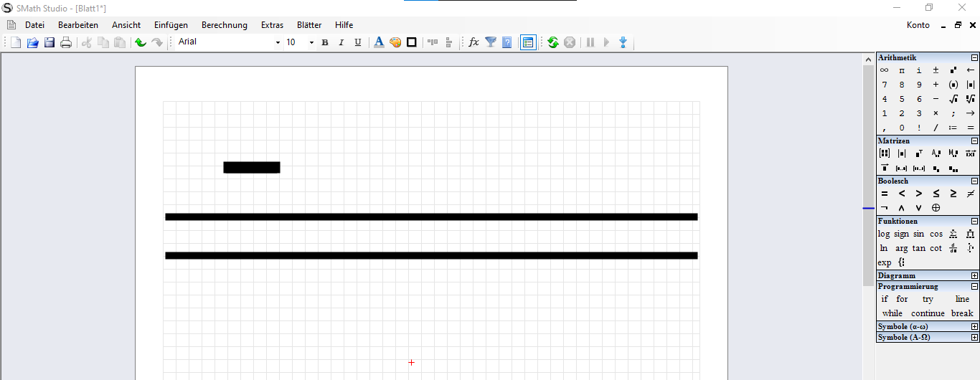980x380 pixels.
Task: Open the print icon in toolbar
Action: pos(65,42)
